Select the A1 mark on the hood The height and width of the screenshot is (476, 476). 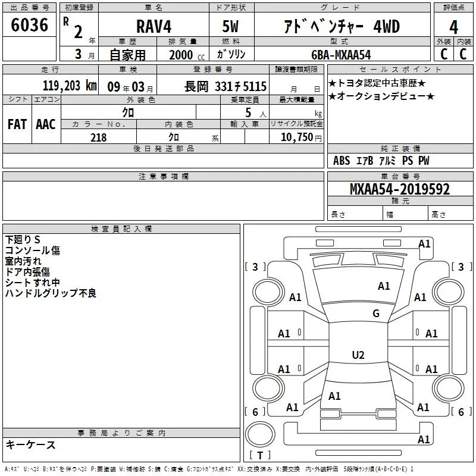(384, 286)
